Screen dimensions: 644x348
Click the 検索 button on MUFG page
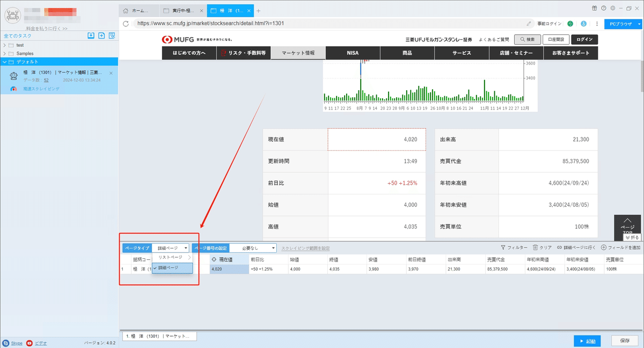point(527,39)
